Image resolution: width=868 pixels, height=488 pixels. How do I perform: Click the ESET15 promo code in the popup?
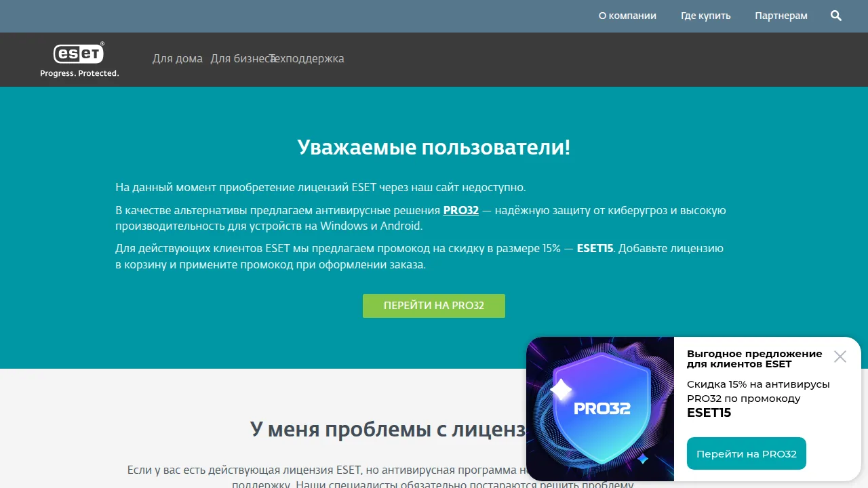[709, 413]
